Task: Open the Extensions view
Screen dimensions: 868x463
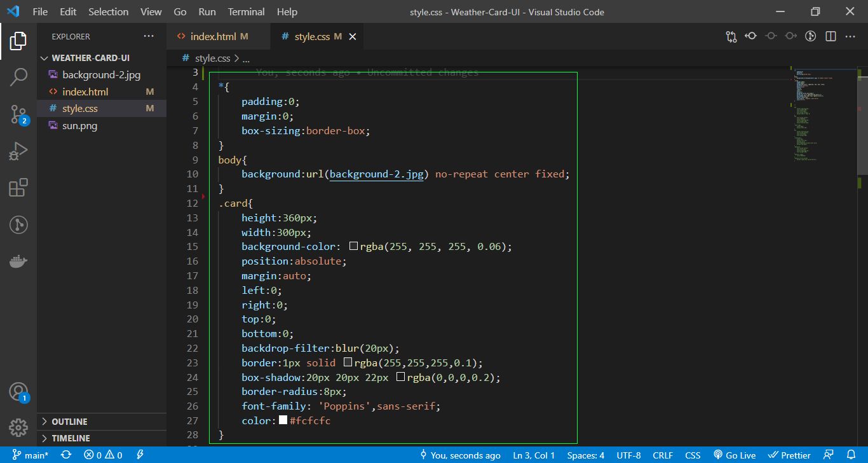Action: (18, 188)
